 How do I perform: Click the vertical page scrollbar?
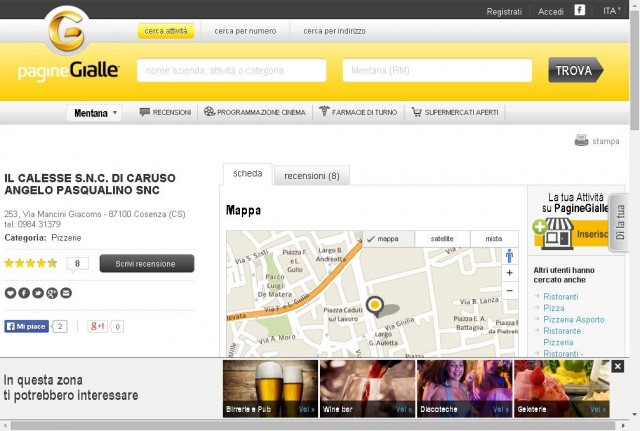(635, 69)
